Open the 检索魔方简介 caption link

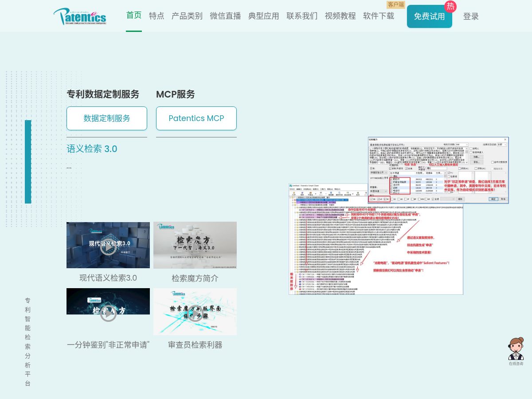(195, 278)
